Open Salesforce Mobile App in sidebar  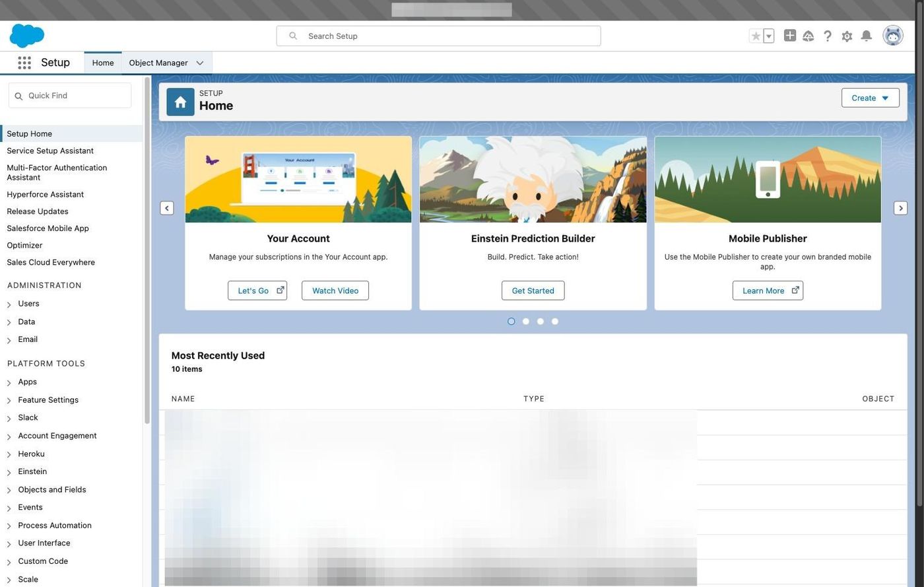pos(48,228)
